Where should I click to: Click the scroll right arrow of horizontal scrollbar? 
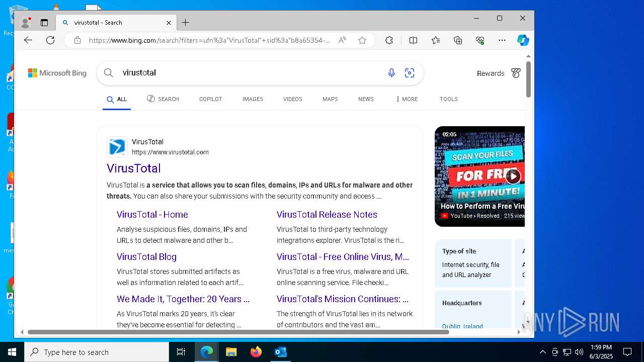pos(519,332)
